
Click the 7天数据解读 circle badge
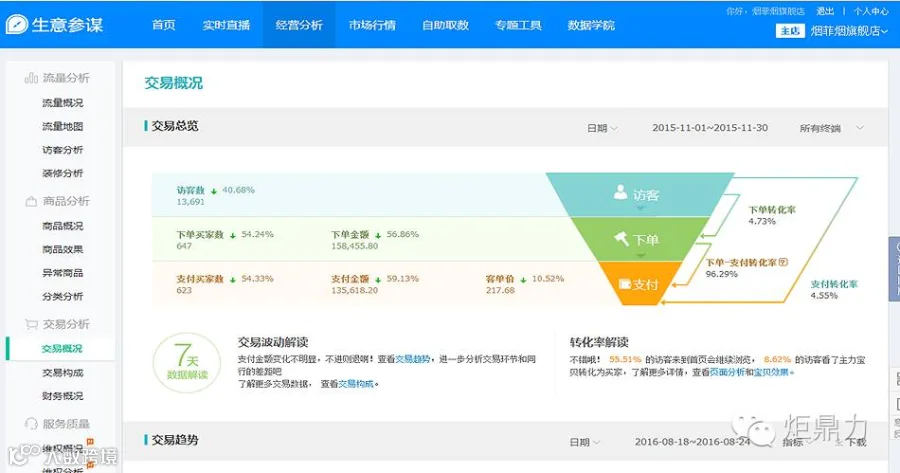tap(187, 363)
